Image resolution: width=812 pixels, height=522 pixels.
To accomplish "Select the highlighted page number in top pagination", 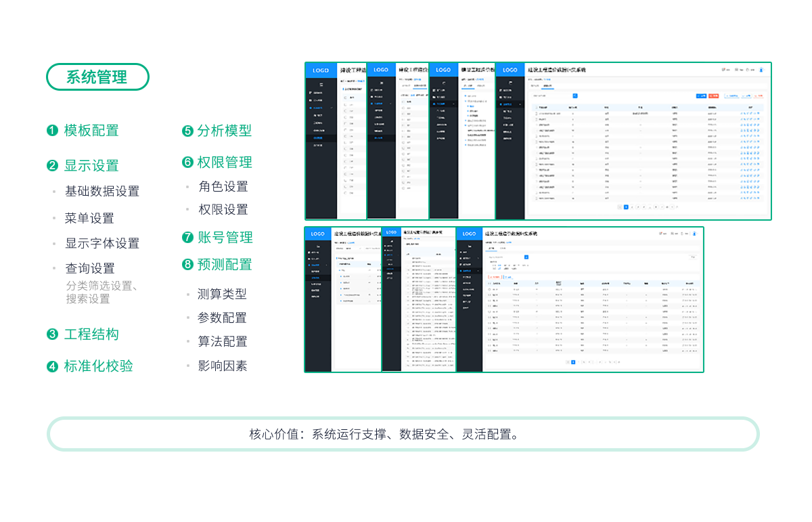I will click(x=626, y=206).
